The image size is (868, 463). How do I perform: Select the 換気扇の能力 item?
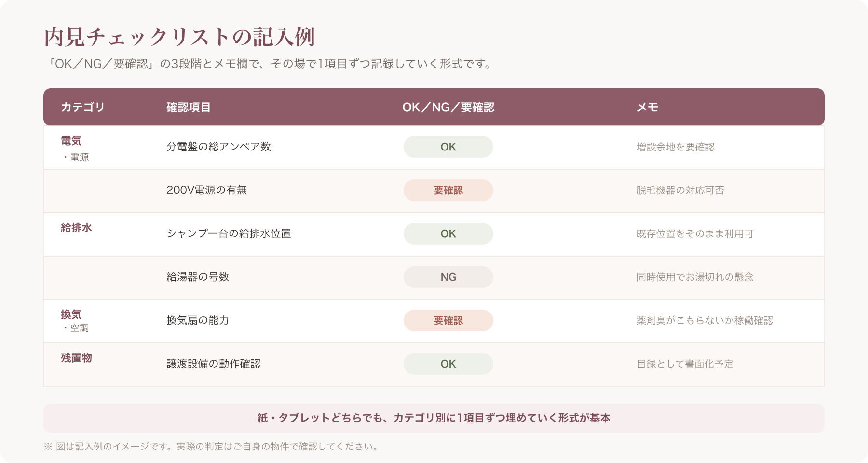198,320
